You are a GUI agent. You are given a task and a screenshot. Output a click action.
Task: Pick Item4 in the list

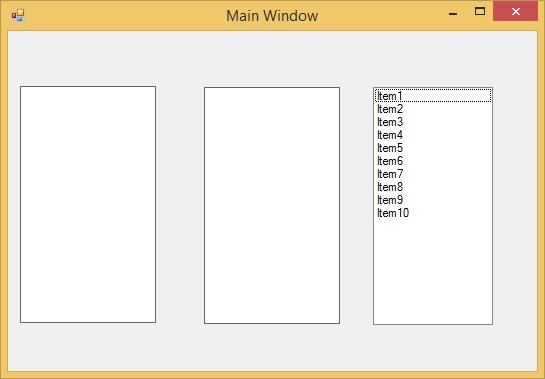point(433,135)
